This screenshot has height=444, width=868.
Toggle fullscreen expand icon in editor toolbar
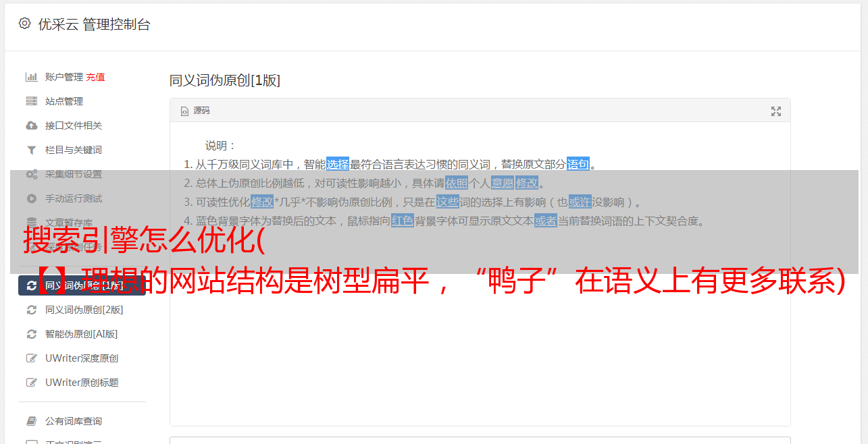[776, 111]
